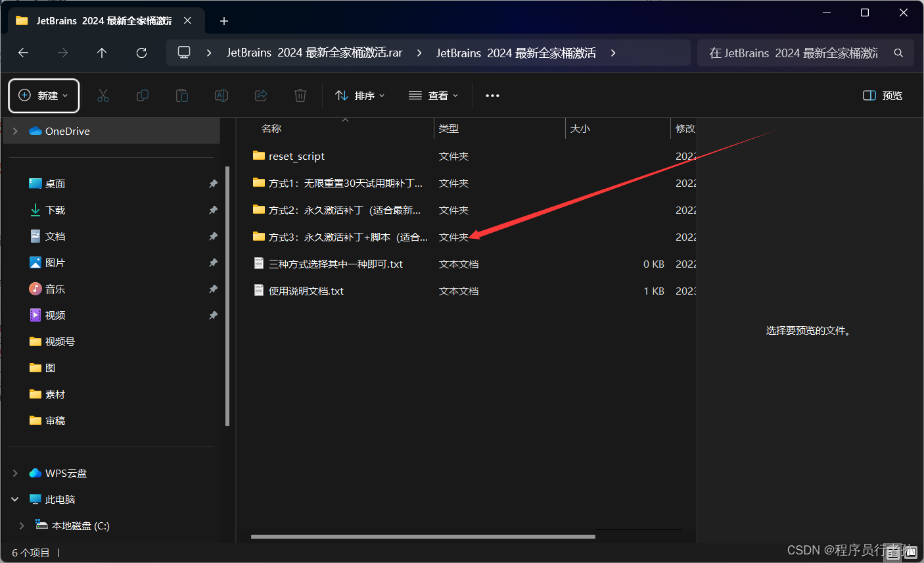This screenshot has width=924, height=563.
Task: Open the 新建 (New) dropdown button
Action: tap(44, 95)
